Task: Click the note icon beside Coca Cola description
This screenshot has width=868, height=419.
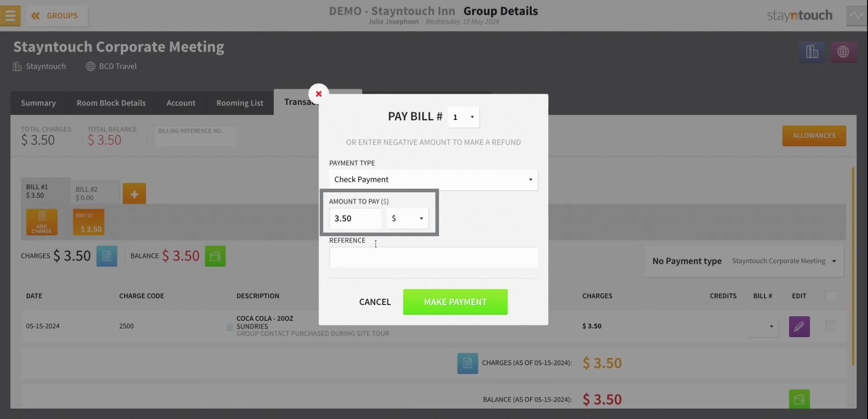Action: (x=230, y=326)
